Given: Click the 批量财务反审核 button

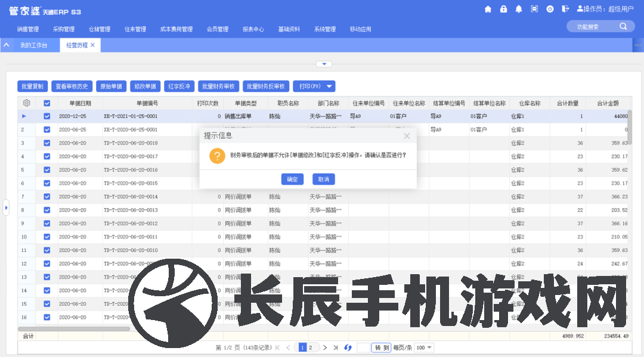Looking at the screenshot, I should tap(266, 86).
